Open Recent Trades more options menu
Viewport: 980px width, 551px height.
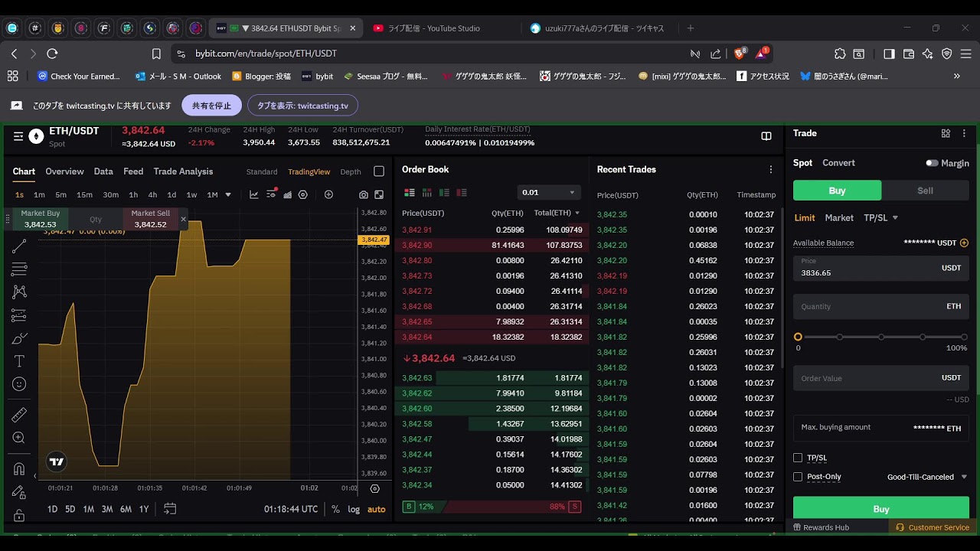click(x=771, y=170)
